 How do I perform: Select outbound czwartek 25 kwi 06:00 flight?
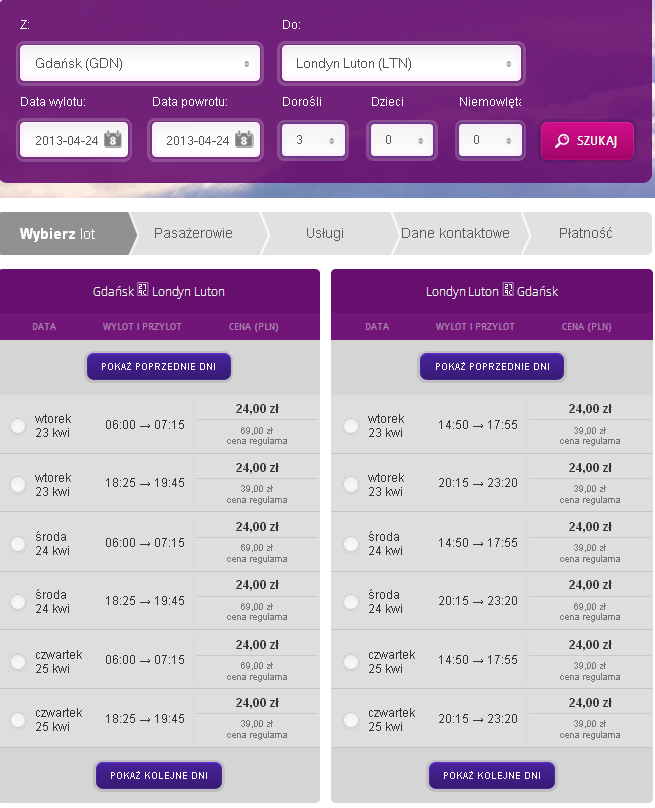coord(18,662)
